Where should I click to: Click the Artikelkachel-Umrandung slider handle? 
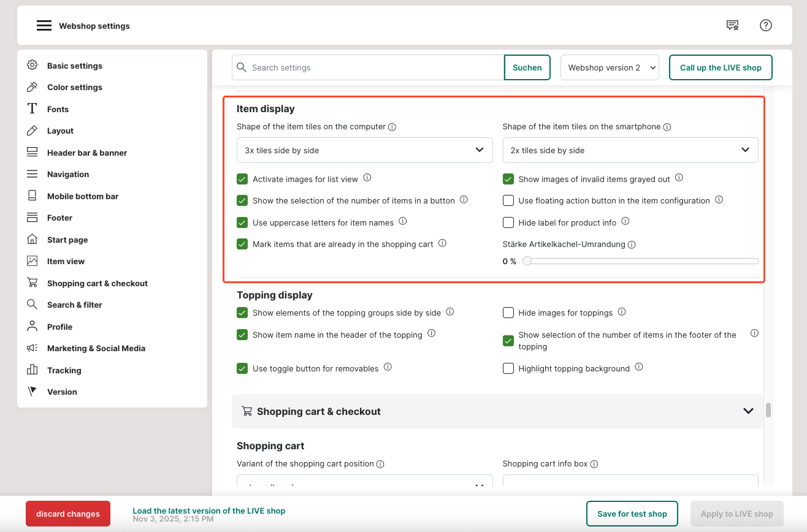[527, 261]
